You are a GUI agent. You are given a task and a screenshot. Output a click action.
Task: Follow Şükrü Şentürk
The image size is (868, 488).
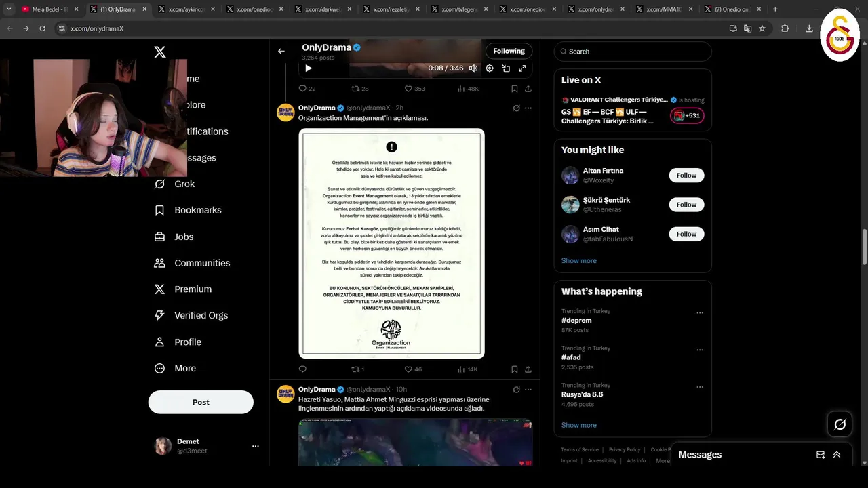coord(686,204)
